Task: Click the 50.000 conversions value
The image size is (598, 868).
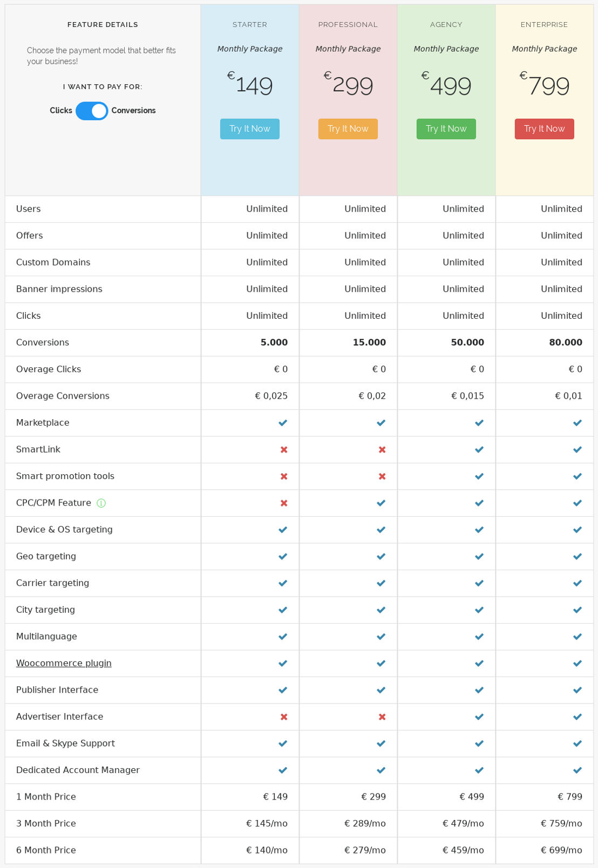Action: pyautogui.click(x=467, y=343)
